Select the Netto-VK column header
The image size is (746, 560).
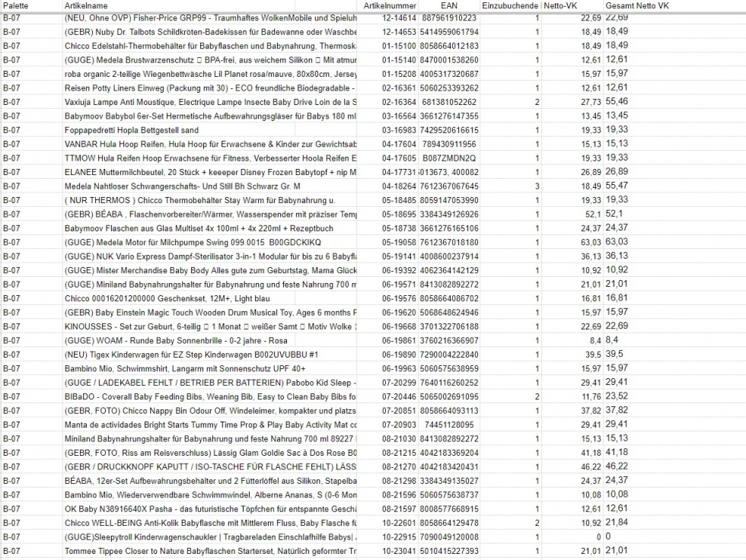[x=572, y=5]
